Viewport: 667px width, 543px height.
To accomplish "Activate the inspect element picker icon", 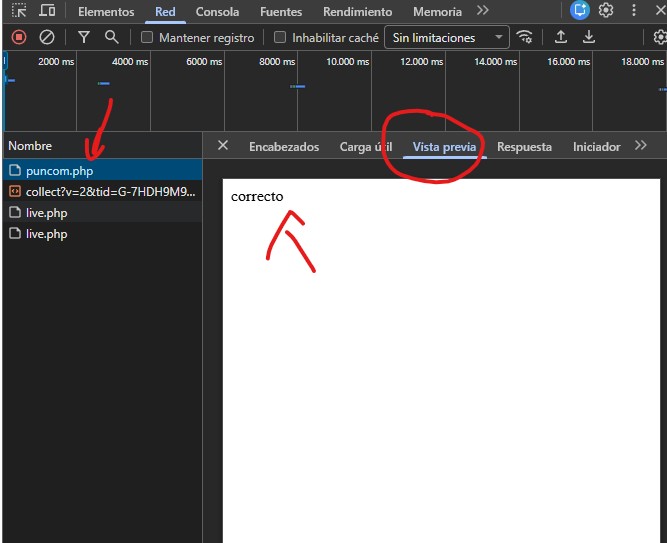I will pos(19,11).
